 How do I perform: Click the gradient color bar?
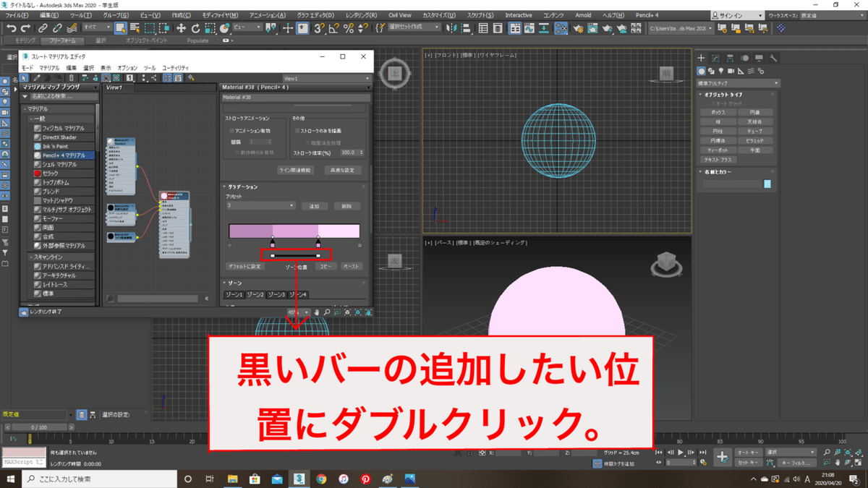(x=294, y=231)
